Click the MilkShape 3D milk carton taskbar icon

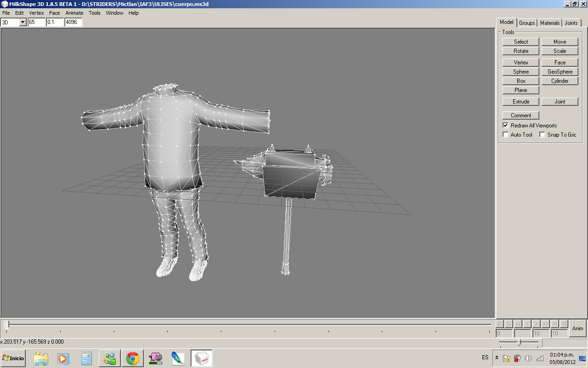coord(201,358)
